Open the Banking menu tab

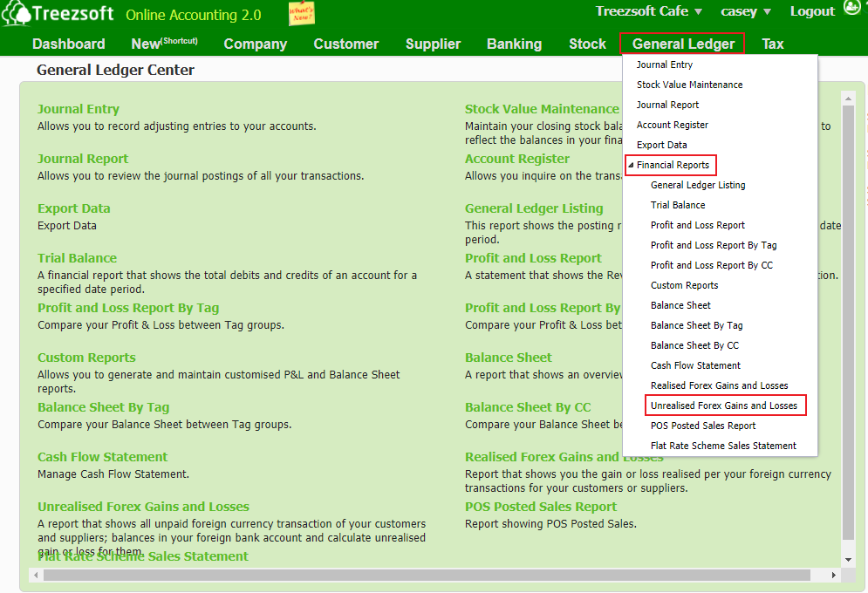tap(514, 44)
